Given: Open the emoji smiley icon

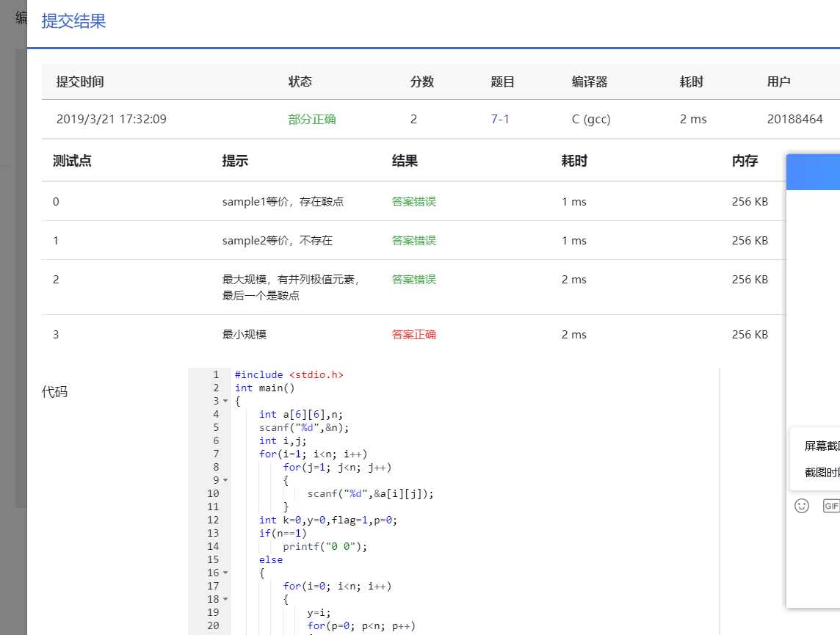Looking at the screenshot, I should click(x=801, y=506).
